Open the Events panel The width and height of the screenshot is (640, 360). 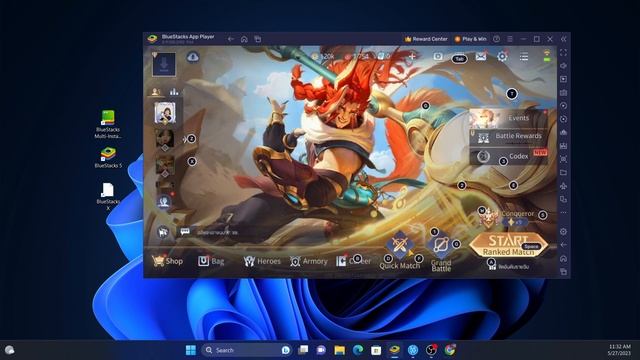point(508,118)
